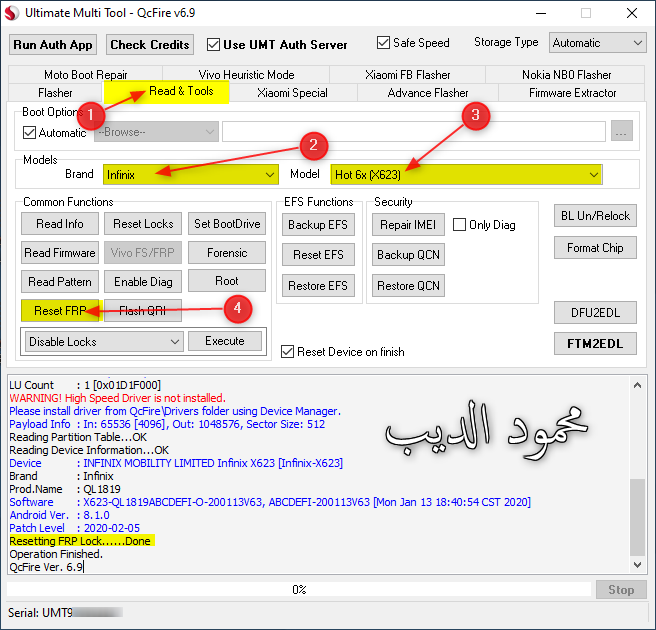Click the Format Chip button

point(595,248)
